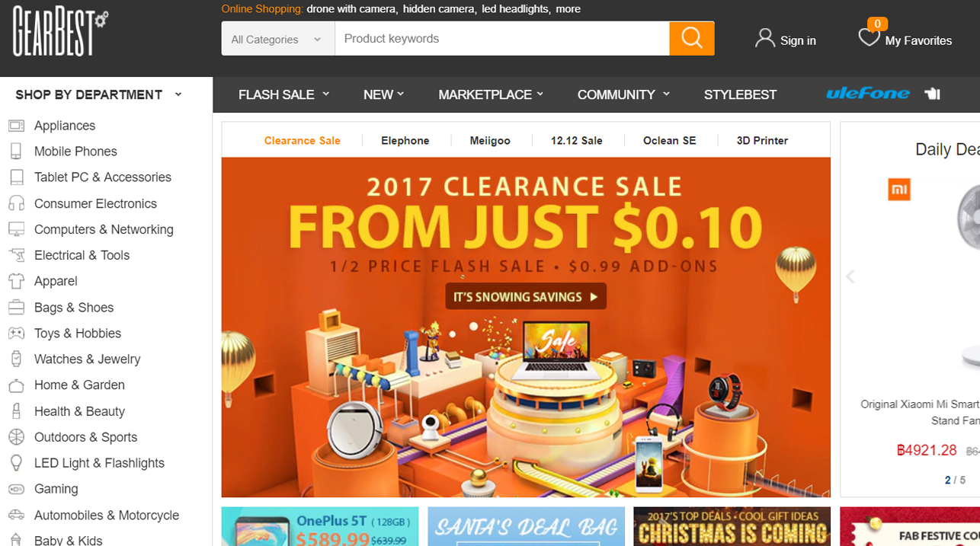Expand the Shop By Department menu
The height and width of the screenshot is (546, 980).
pos(98,94)
